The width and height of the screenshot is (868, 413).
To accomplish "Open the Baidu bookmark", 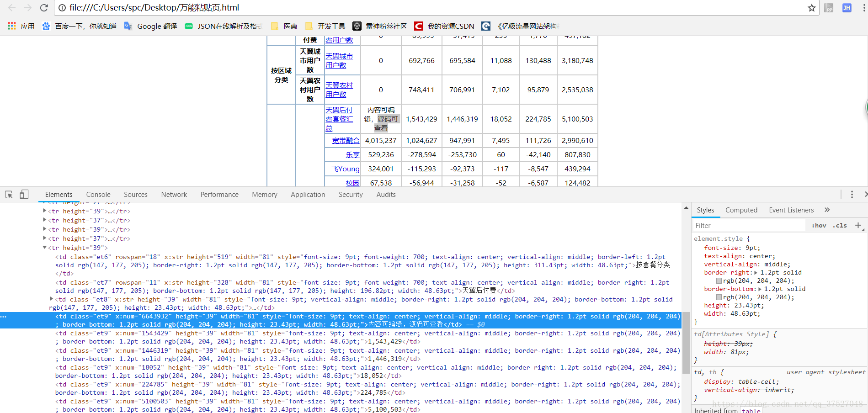I will coord(79,26).
